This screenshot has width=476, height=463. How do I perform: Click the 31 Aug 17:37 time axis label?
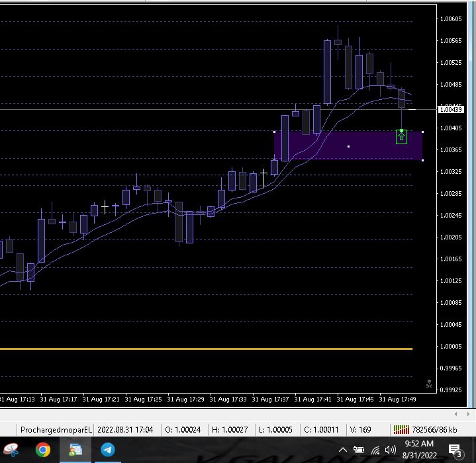click(271, 400)
